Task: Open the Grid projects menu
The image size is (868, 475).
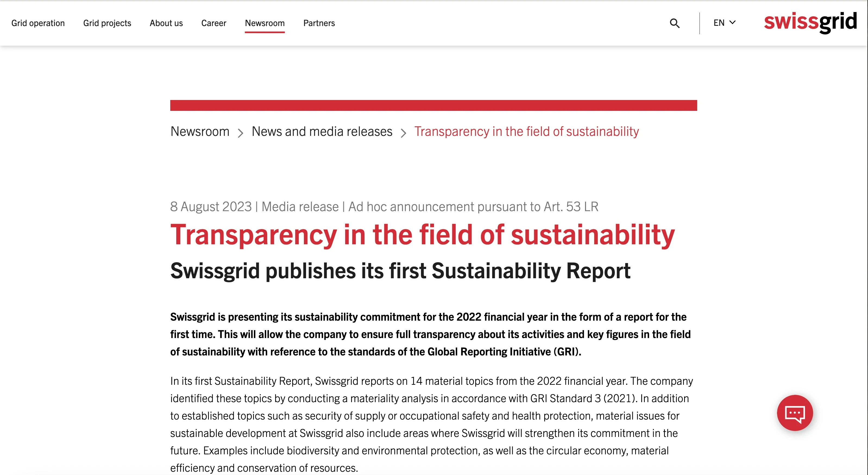Action: click(107, 23)
